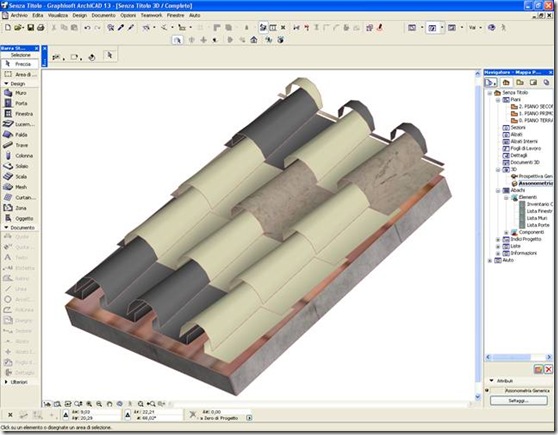The height and width of the screenshot is (435, 558).
Task: Open 0. PIANO TERRA story in navigator
Action: [532, 120]
